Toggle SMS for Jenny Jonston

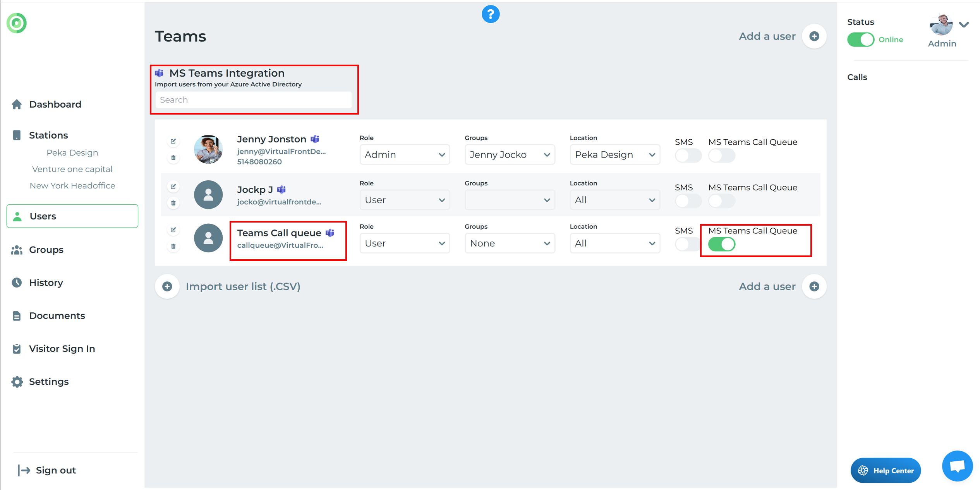click(x=688, y=156)
